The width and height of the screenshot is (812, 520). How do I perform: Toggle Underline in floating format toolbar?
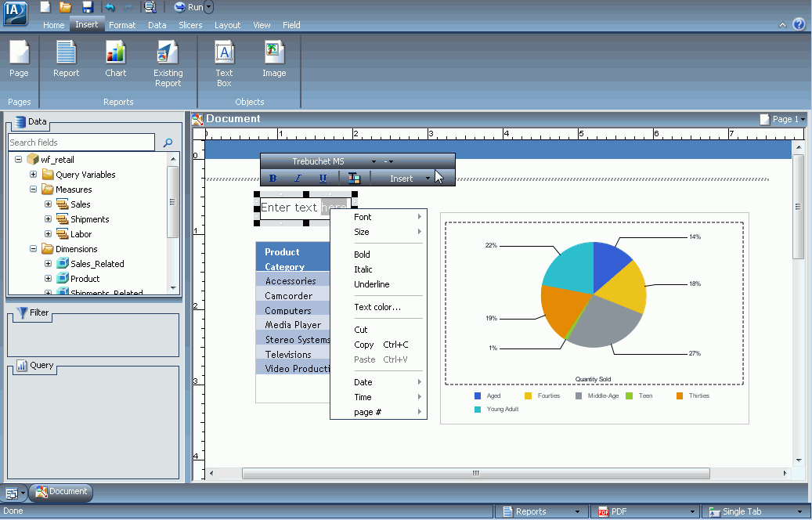point(323,179)
